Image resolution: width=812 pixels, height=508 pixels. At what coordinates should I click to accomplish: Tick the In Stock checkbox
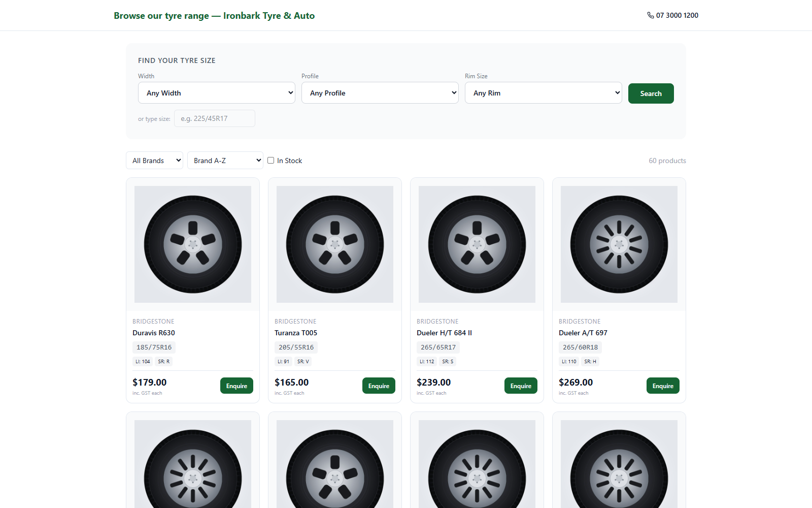[271, 161]
